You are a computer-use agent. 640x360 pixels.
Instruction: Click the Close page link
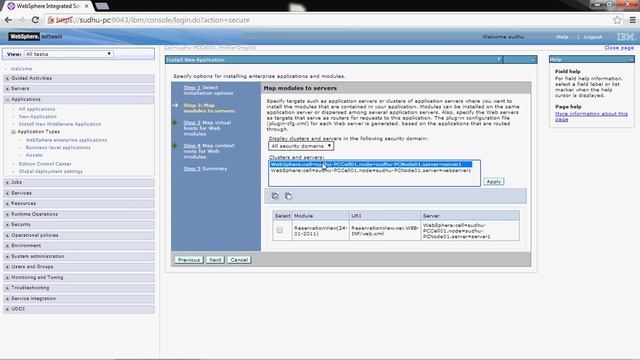coord(619,48)
